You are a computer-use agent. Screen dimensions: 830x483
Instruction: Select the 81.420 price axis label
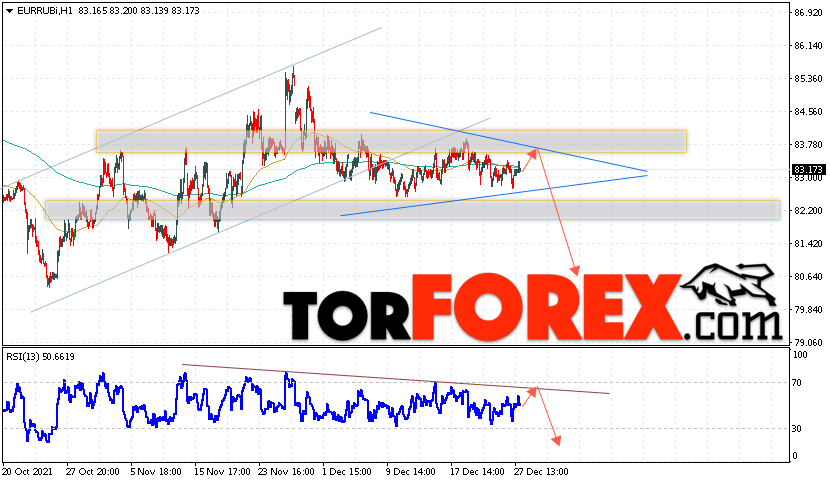tap(808, 244)
